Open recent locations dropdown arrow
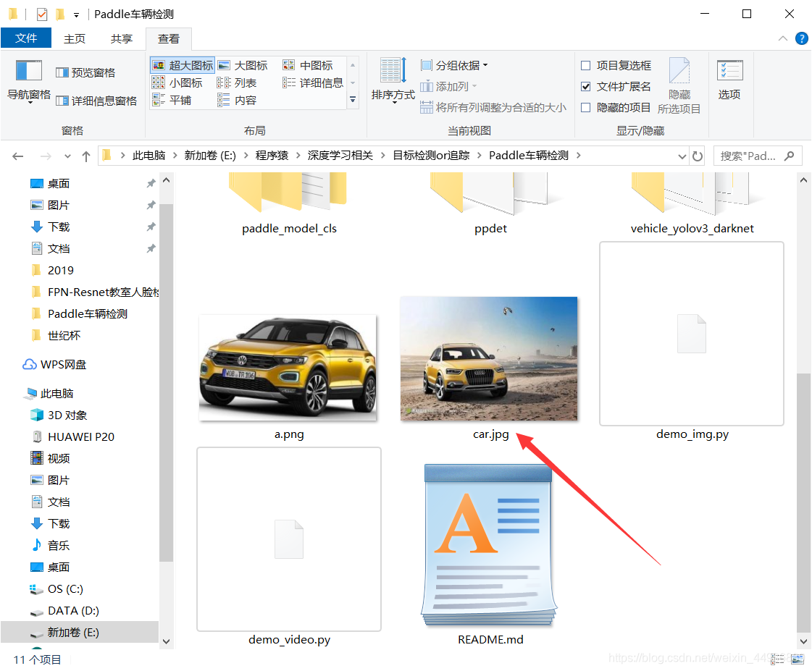The width and height of the screenshot is (812, 671). 67,156
